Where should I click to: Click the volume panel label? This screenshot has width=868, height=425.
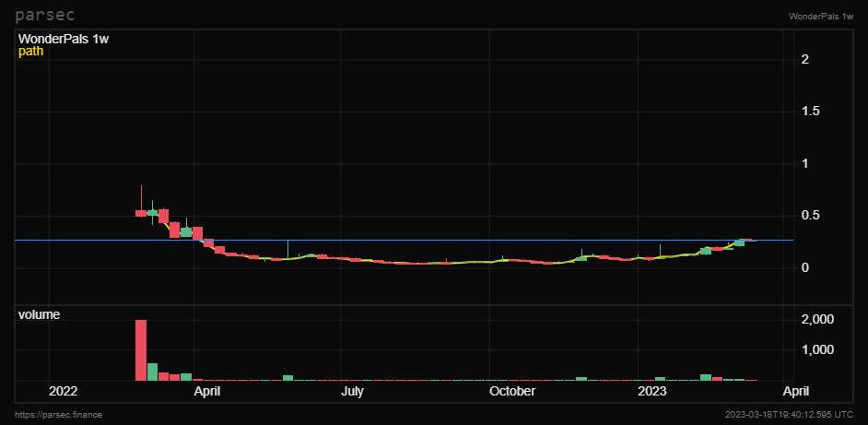pos(39,314)
